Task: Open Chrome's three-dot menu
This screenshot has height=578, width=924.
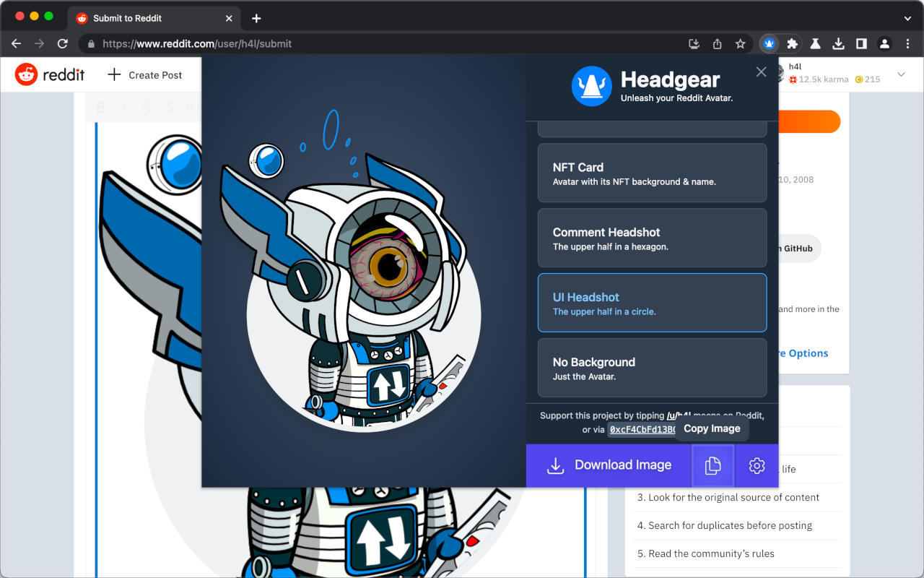Action: pos(907,43)
